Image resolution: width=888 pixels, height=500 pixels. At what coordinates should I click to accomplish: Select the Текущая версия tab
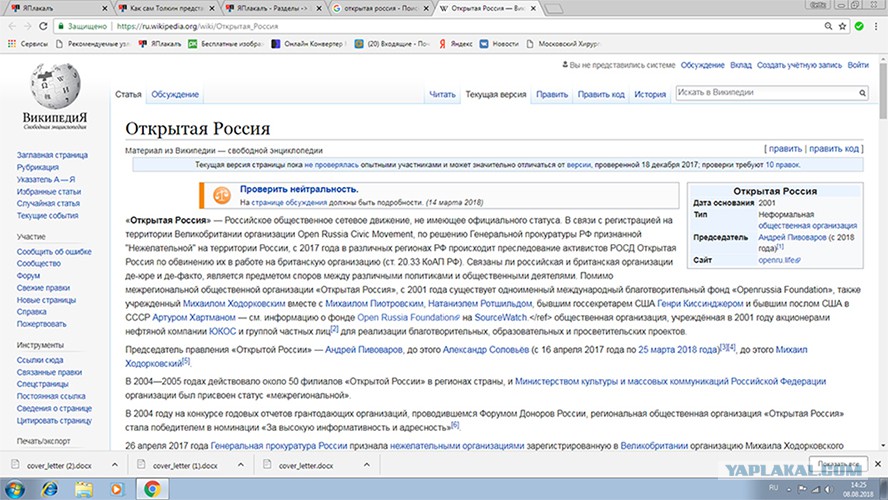(496, 95)
